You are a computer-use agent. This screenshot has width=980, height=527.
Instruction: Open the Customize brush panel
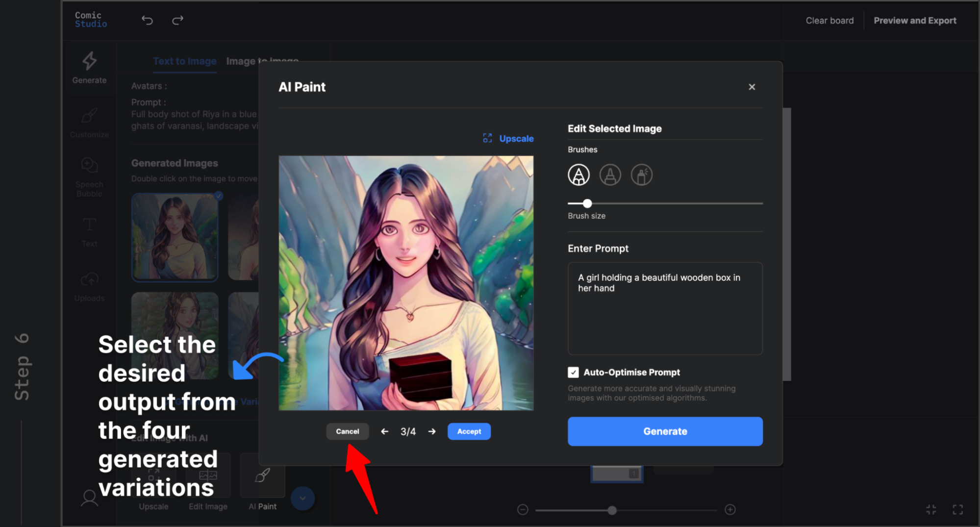point(89,123)
